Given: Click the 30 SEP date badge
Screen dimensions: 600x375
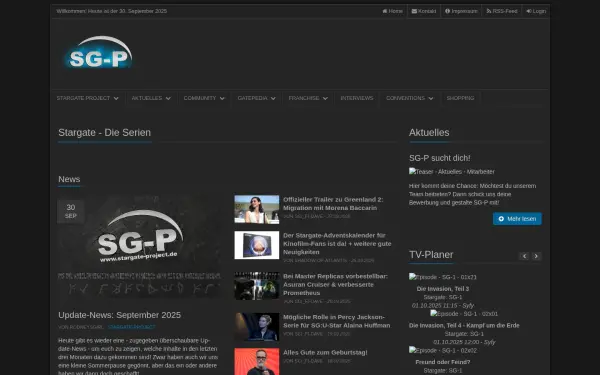Looking at the screenshot, I should tap(71, 211).
